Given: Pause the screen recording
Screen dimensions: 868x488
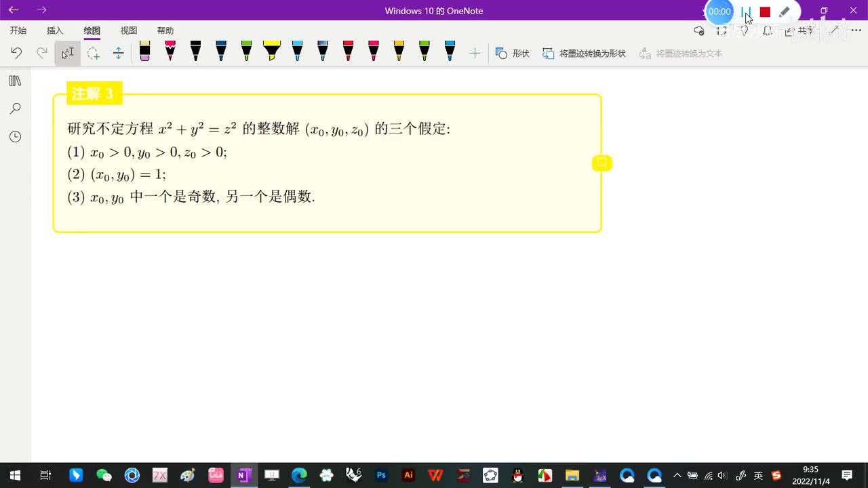Looking at the screenshot, I should click(746, 12).
